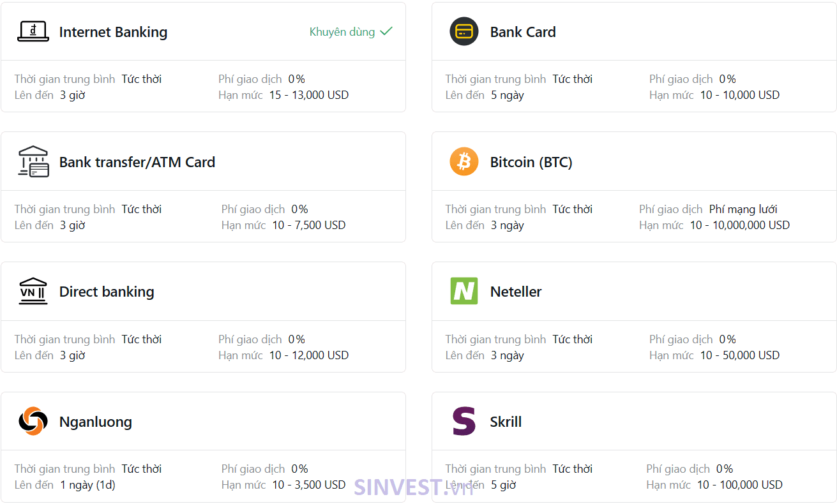Open the Neteller payment title
The image size is (837, 504).
click(516, 292)
